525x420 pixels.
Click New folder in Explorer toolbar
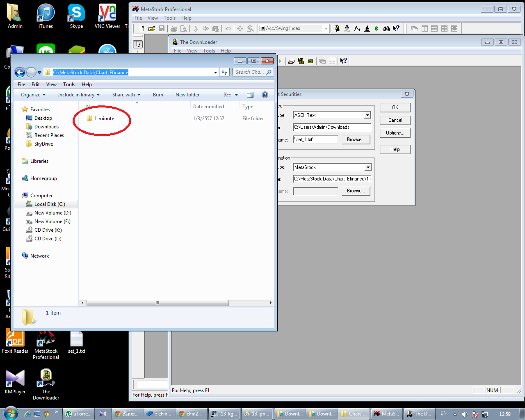point(187,95)
